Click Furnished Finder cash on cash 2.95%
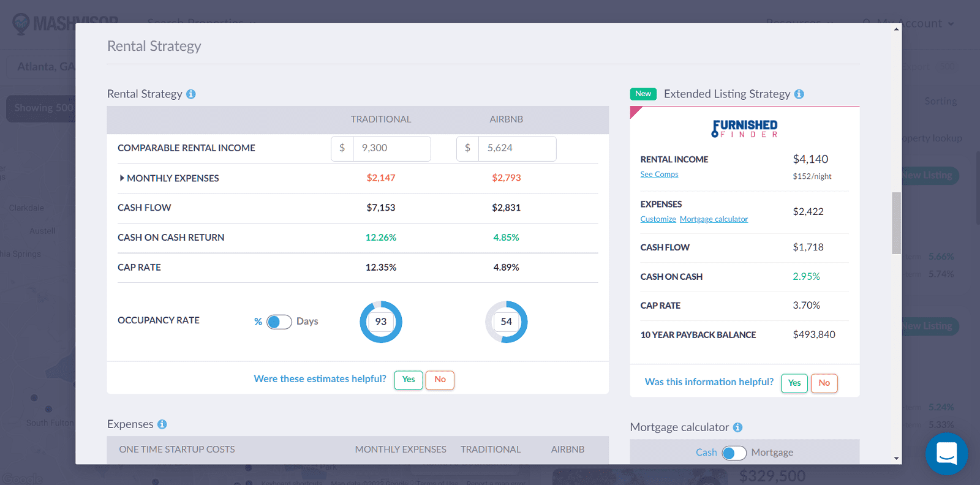The image size is (980, 485). (x=806, y=277)
